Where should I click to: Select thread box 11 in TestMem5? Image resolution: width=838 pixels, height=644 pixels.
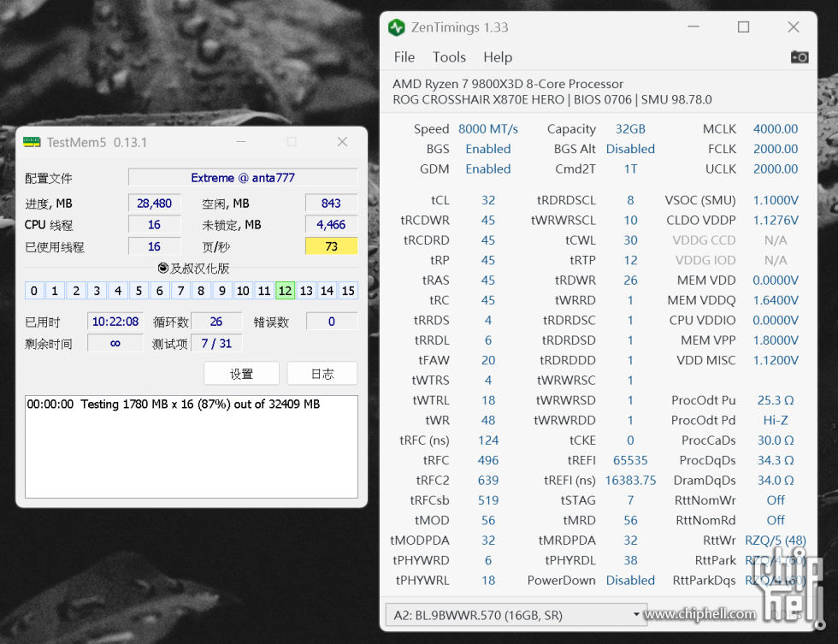264,291
